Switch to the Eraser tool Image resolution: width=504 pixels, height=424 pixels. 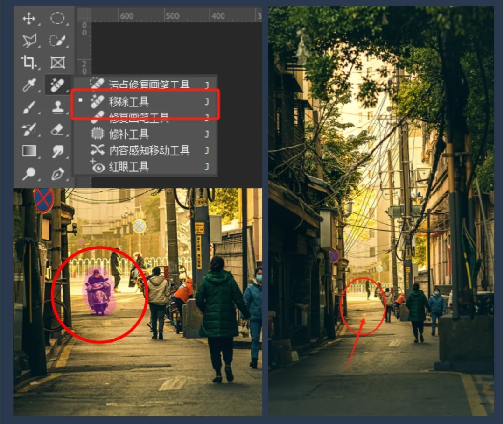(x=57, y=129)
